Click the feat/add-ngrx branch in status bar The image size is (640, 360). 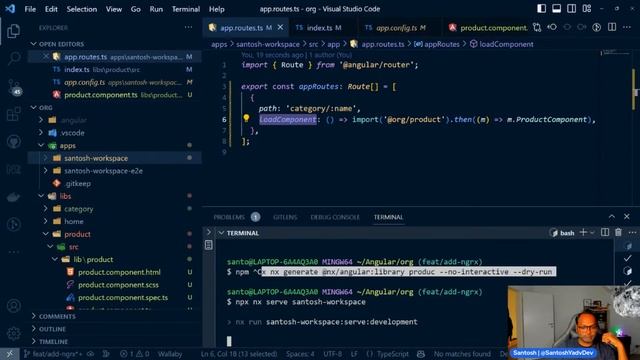coord(53,354)
